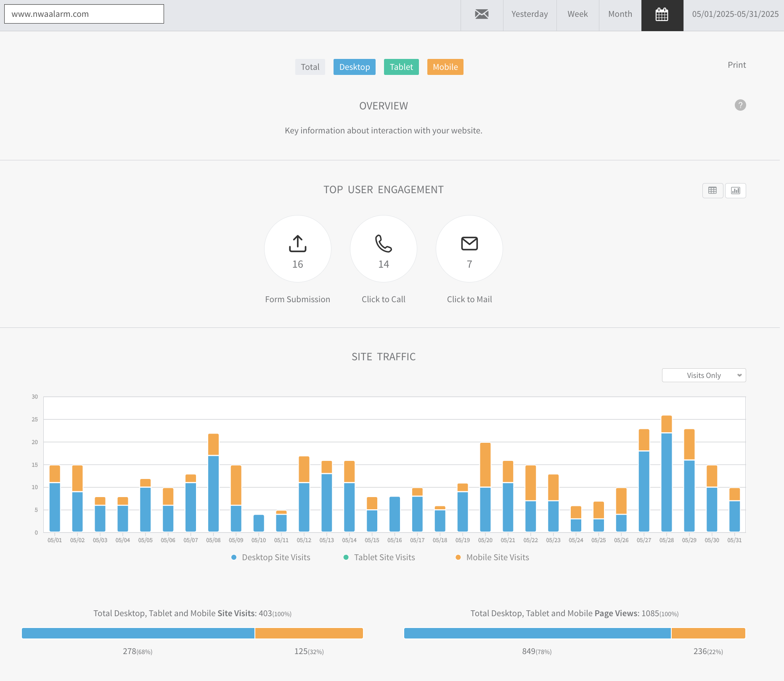
Task: Click the Print link
Action: click(736, 65)
